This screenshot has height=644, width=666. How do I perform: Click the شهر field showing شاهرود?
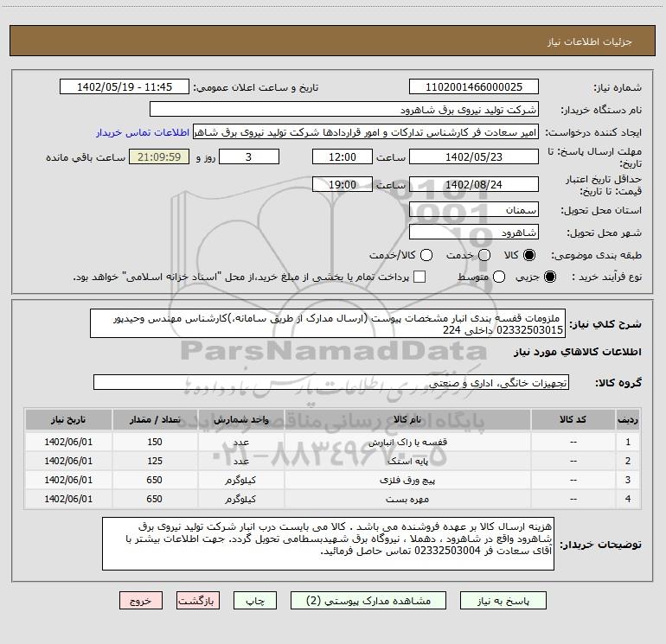tap(474, 233)
